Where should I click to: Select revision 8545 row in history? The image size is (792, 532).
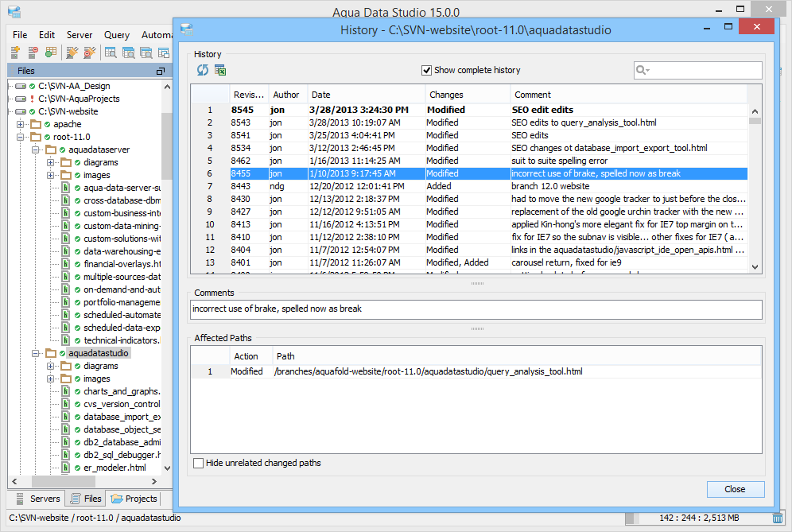click(469, 110)
